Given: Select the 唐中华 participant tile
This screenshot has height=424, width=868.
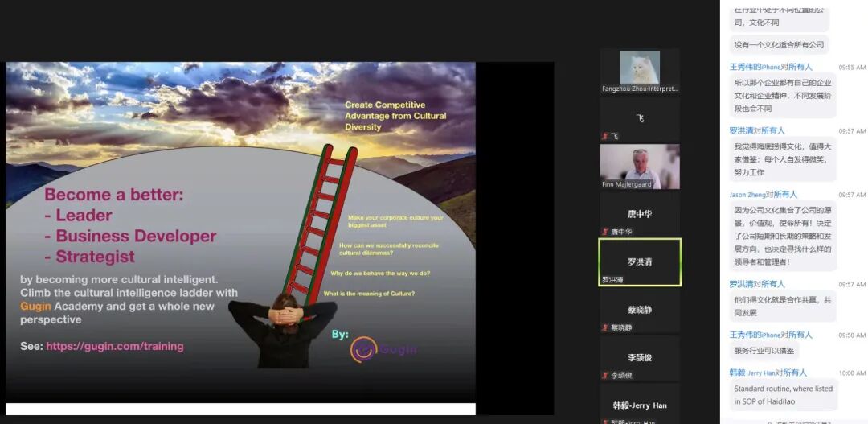Looking at the screenshot, I should tap(640, 215).
